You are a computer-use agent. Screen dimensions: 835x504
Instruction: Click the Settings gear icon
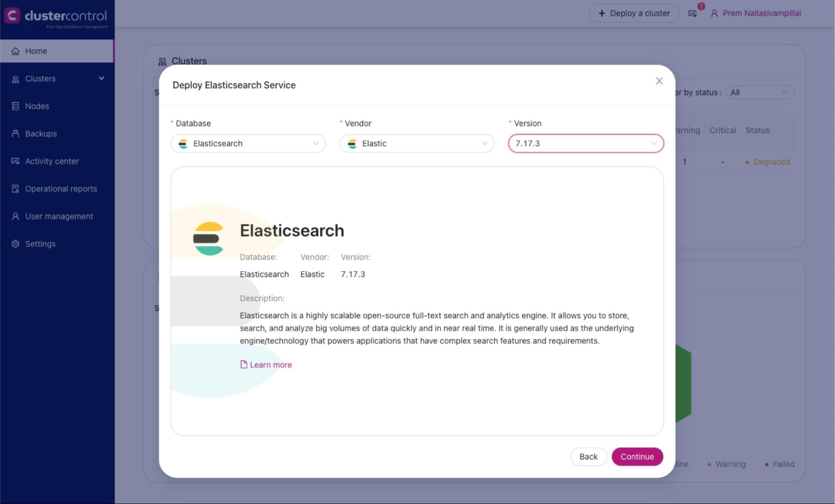click(x=15, y=243)
